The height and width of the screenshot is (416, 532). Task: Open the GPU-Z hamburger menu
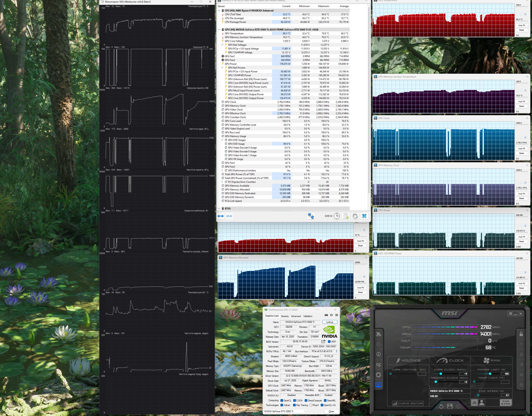pyautogui.click(x=337, y=315)
